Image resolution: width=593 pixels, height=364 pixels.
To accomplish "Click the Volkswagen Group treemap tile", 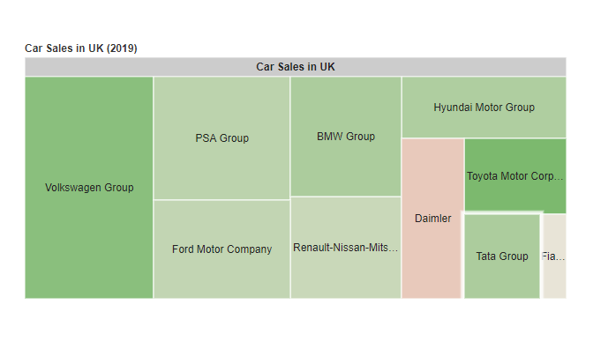I will coord(89,188).
